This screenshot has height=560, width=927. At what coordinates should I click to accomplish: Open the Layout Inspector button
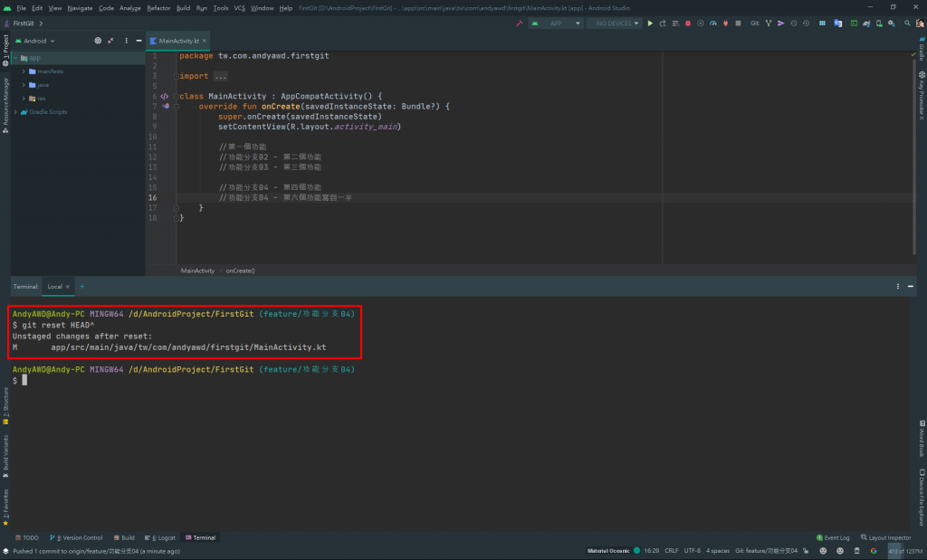885,537
